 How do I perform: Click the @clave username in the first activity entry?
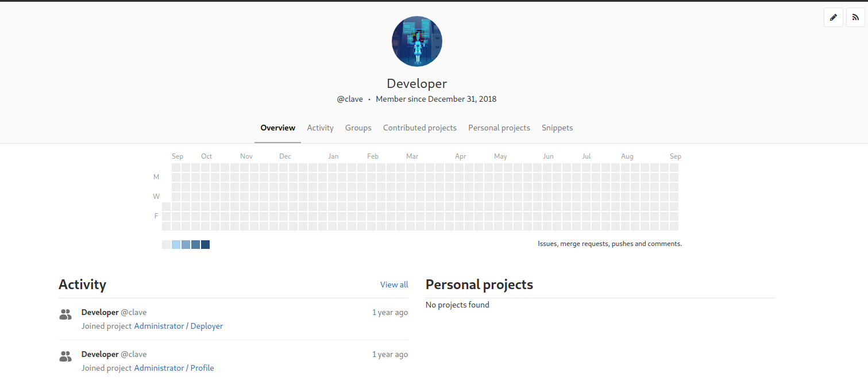(134, 312)
